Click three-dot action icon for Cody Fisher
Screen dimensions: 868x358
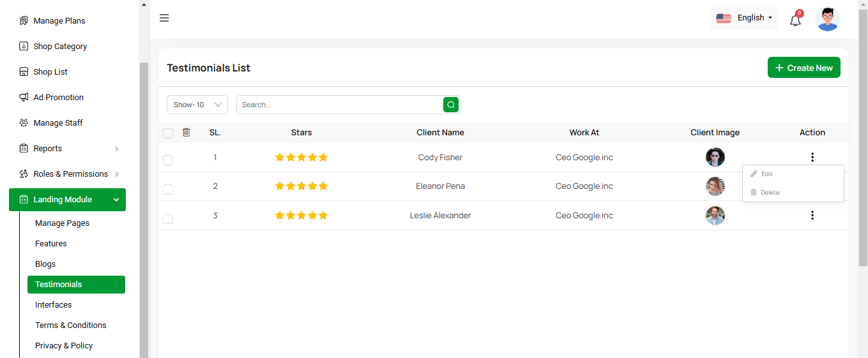pyautogui.click(x=812, y=157)
